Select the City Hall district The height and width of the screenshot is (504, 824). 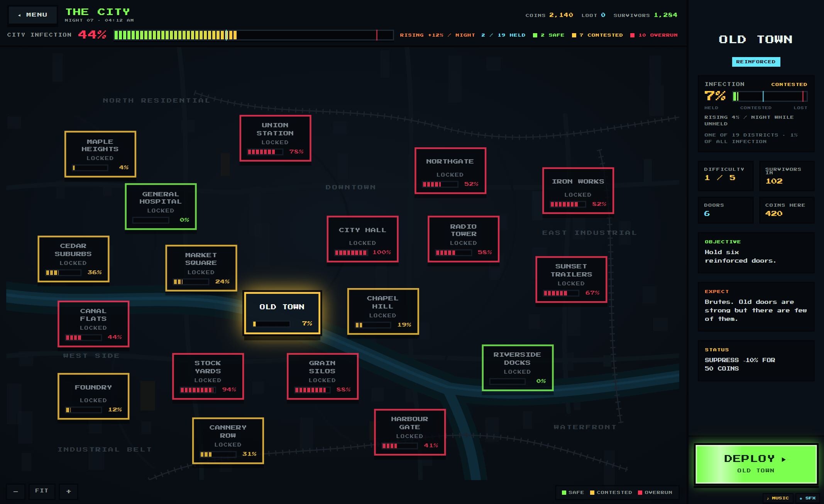(x=362, y=239)
